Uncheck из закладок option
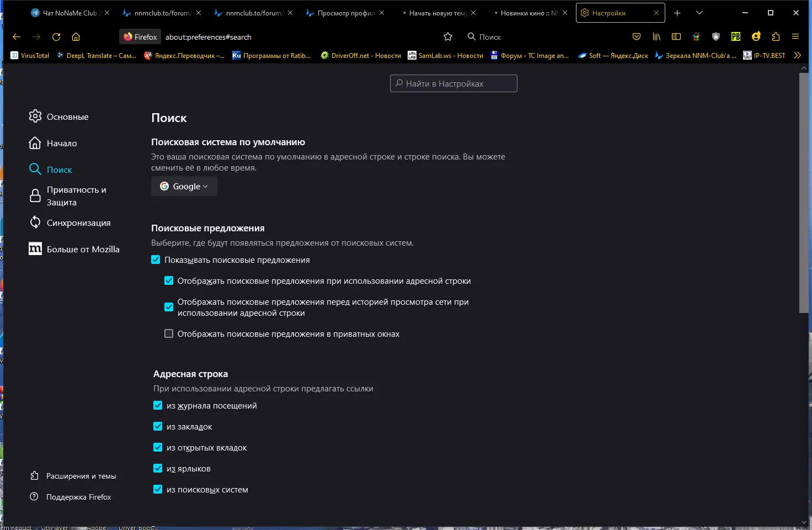Viewport: 812px width, 530px height. 158,427
